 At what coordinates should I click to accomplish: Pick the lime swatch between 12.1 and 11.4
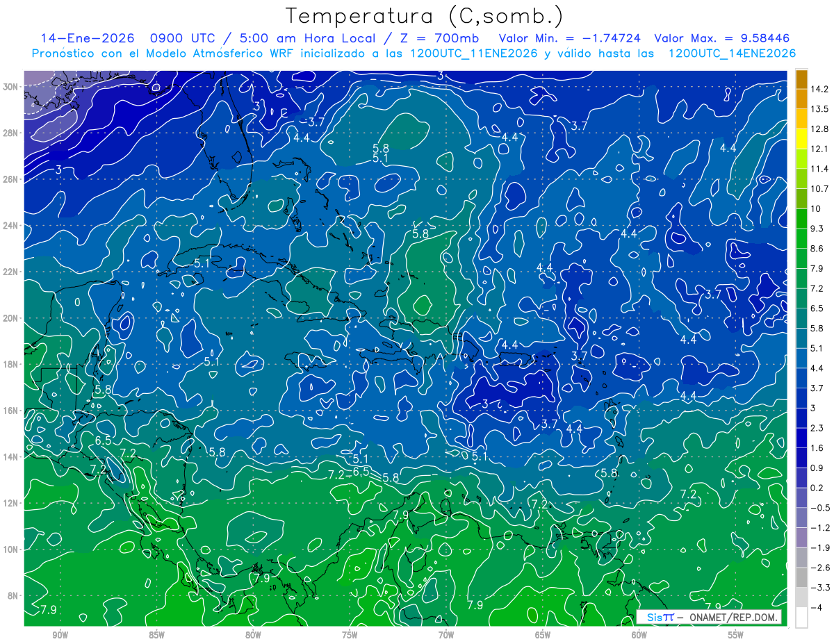pyautogui.click(x=801, y=159)
